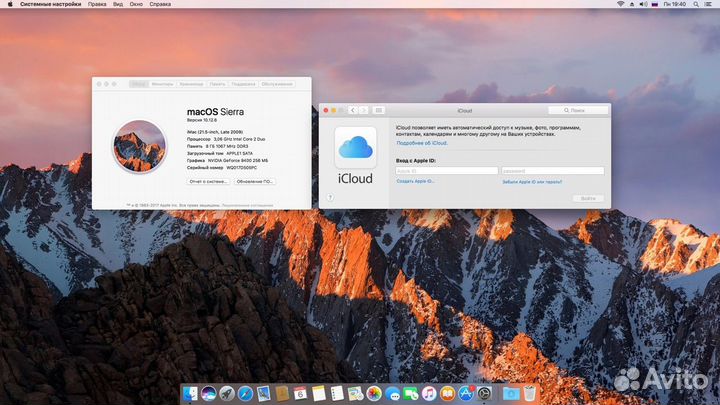
Task: Open the Trash in the Dock
Action: [529, 394]
